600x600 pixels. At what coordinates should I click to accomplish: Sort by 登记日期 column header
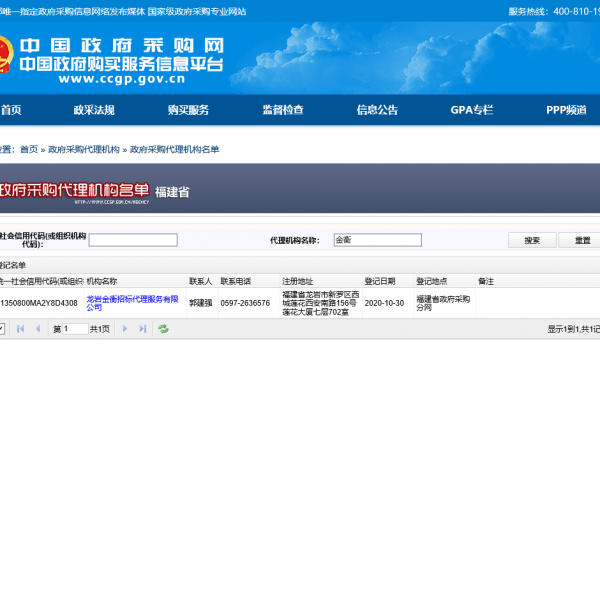pos(388,281)
